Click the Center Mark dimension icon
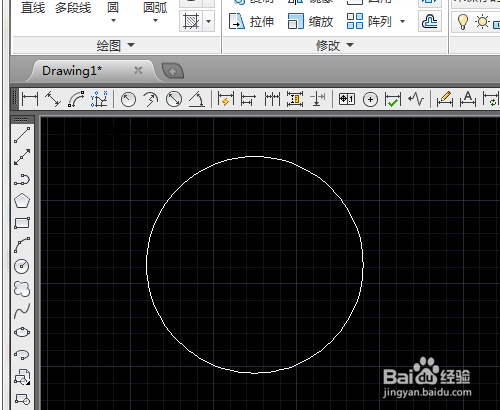The height and width of the screenshot is (410, 500). [370, 99]
